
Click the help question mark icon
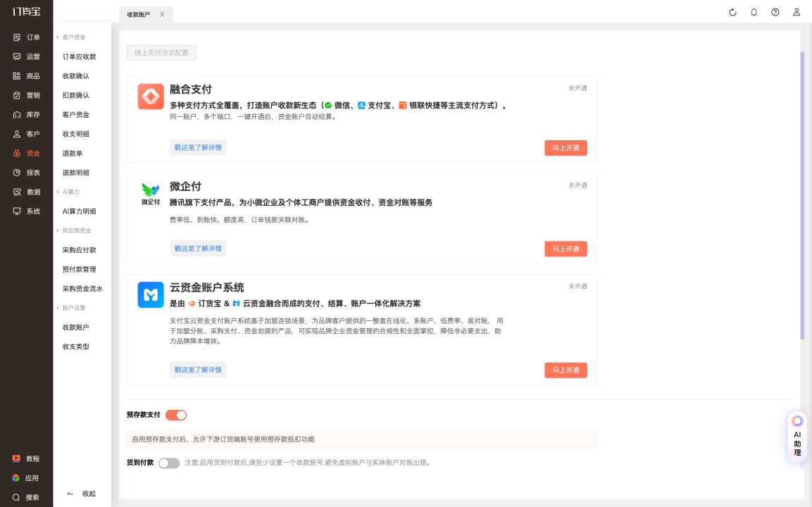click(x=775, y=12)
